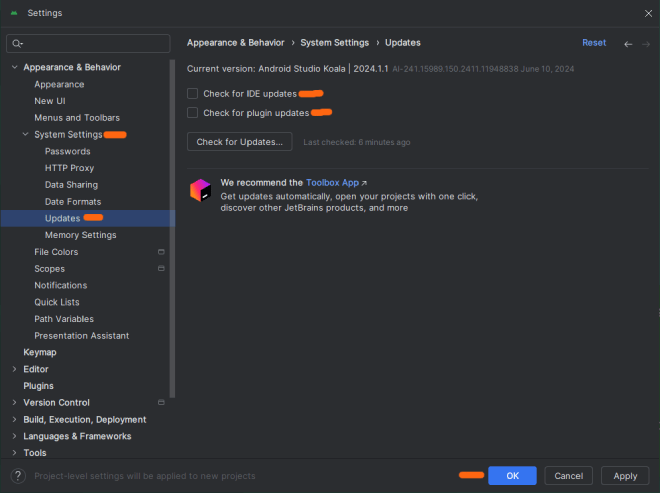Click the settings tree vertical scrollbar
This screenshot has width=660, height=493.
pyautogui.click(x=172, y=229)
